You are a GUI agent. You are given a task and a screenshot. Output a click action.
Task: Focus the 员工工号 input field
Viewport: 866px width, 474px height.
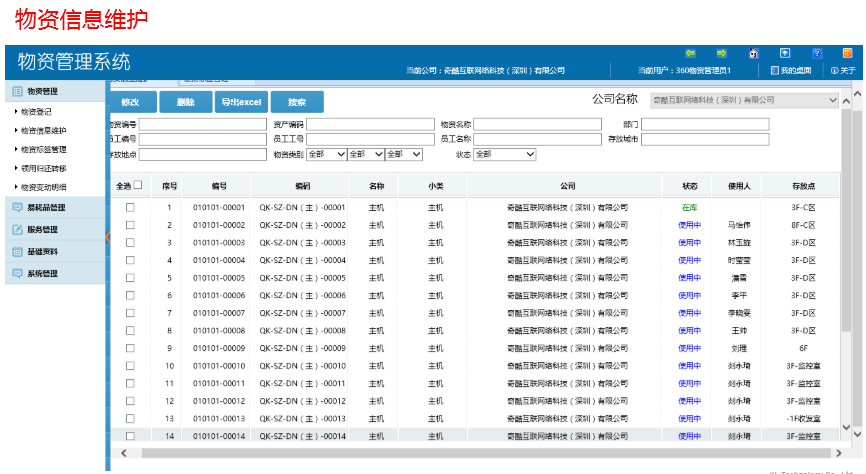click(370, 139)
